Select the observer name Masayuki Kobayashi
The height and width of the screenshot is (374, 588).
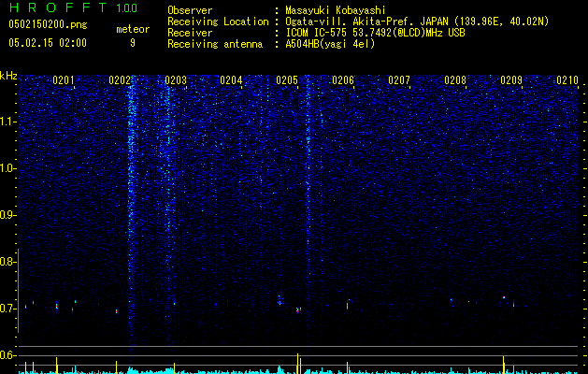[336, 10]
